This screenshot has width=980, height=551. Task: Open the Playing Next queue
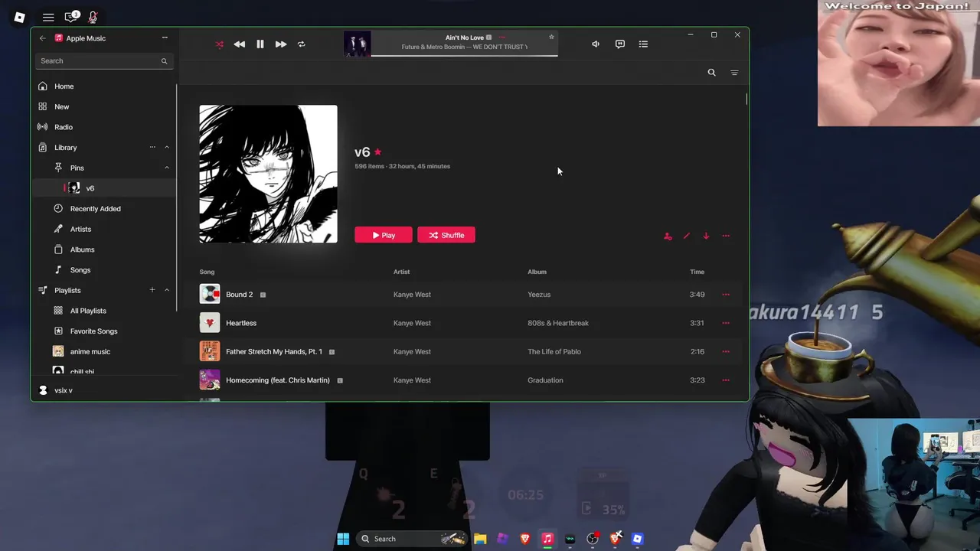(x=643, y=44)
